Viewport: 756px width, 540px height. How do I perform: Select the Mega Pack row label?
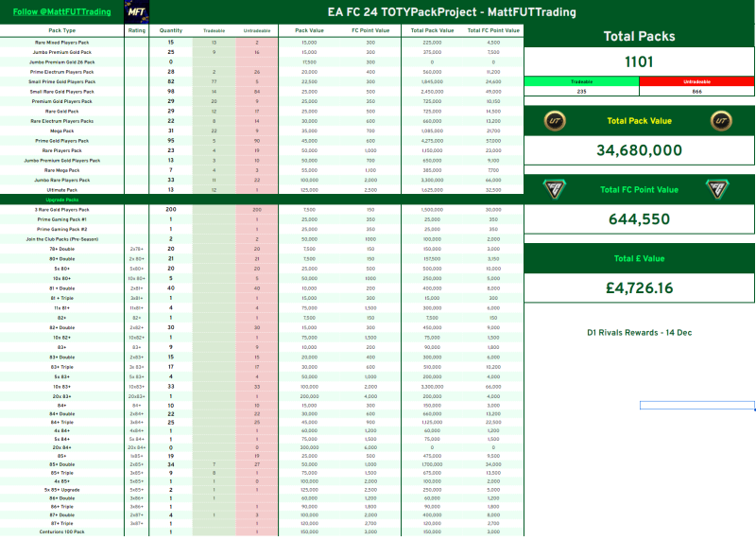pyautogui.click(x=62, y=131)
